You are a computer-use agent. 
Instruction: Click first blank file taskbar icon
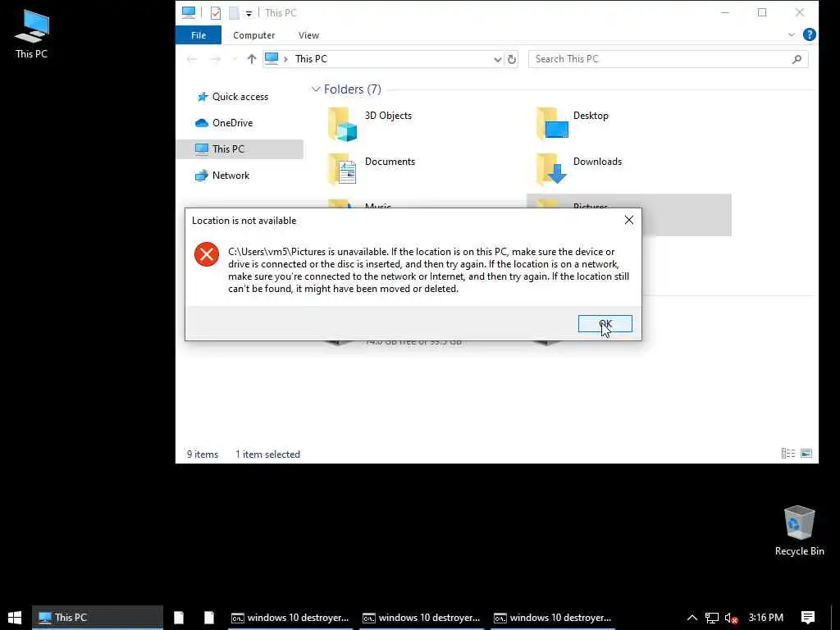click(x=179, y=618)
